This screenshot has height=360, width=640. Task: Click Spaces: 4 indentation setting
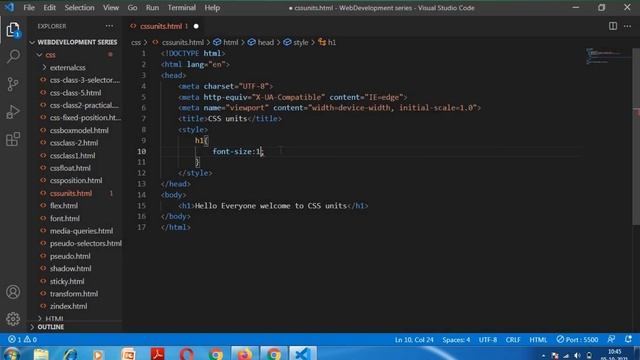click(456, 340)
